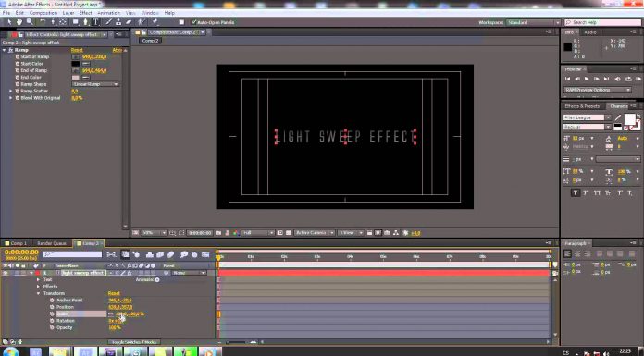The height and width of the screenshot is (356, 644).
Task: Click the Play button in Preview panel
Action: click(587, 79)
